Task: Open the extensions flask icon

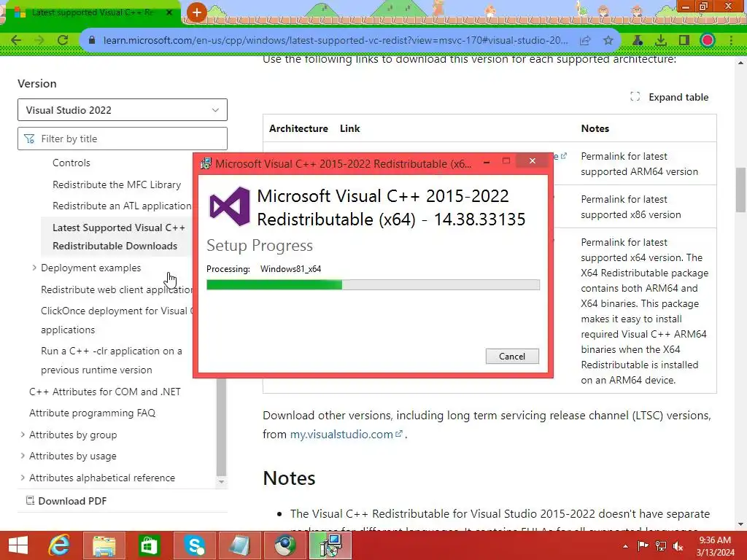Action: click(x=638, y=41)
